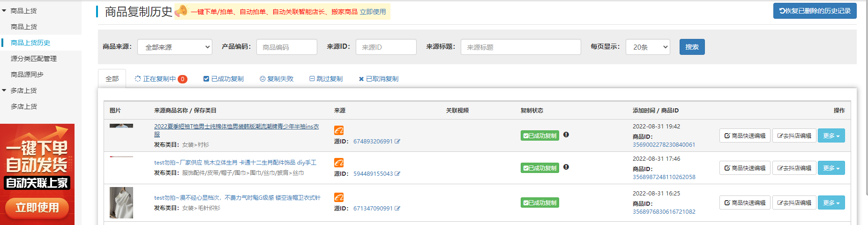Click the 来源标题 input field
The height and width of the screenshot is (225, 868).
click(521, 47)
